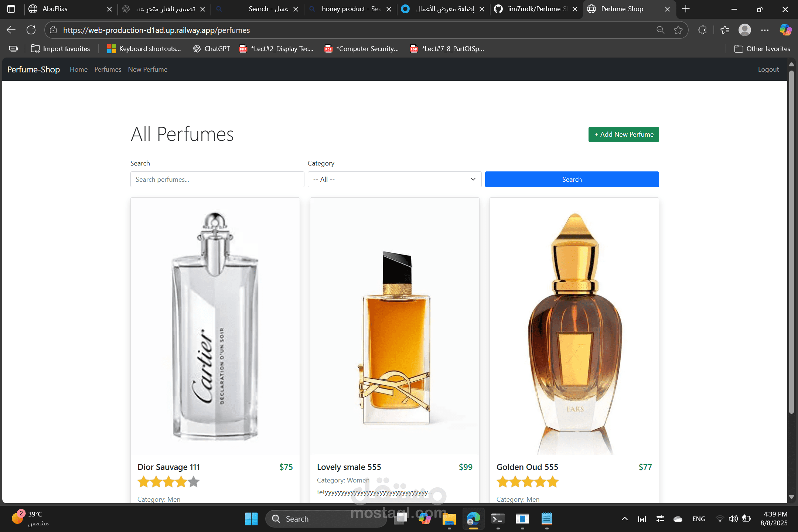
Task: Click the $99 price label
Action: 465,467
